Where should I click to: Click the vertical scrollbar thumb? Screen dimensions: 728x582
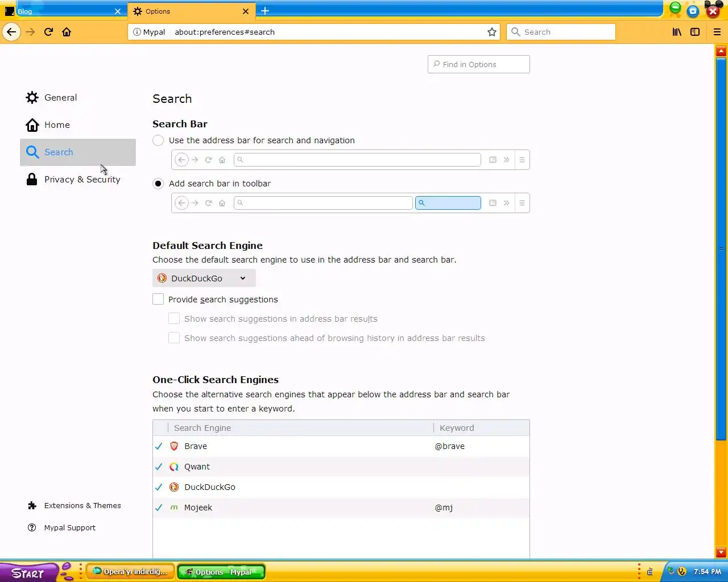point(721,248)
